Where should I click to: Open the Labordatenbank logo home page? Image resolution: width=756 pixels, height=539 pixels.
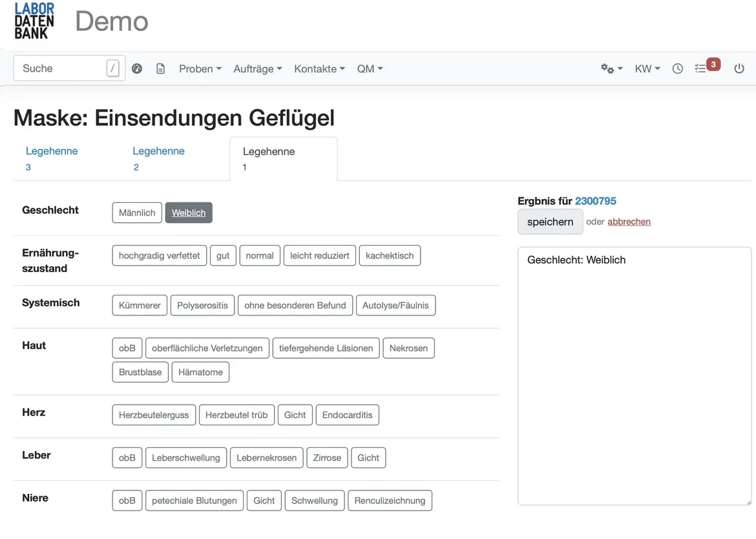click(x=34, y=21)
